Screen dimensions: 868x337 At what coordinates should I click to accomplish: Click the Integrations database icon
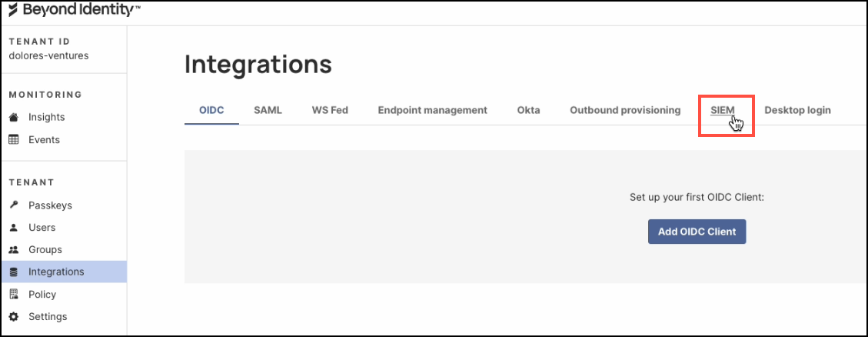point(13,272)
